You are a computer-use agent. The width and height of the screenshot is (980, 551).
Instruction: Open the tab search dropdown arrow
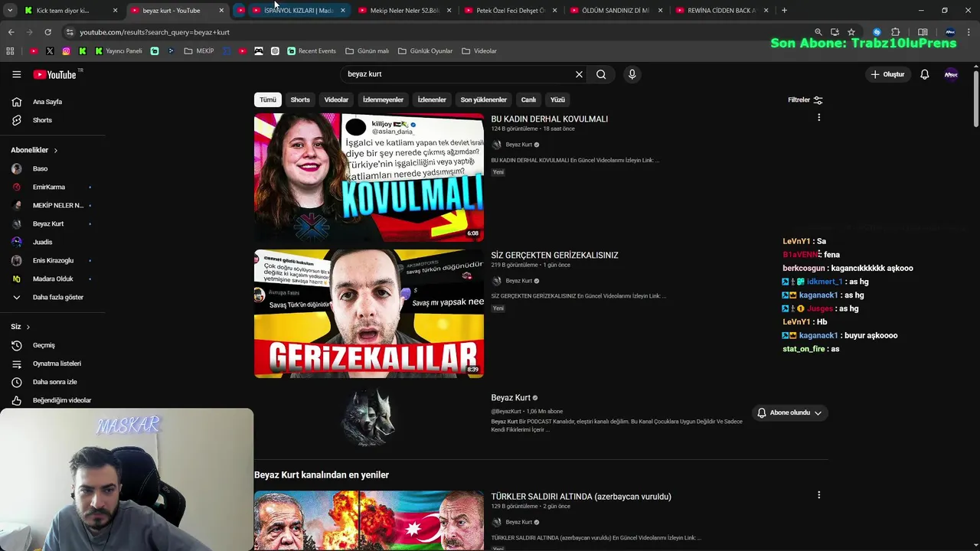tap(10, 11)
